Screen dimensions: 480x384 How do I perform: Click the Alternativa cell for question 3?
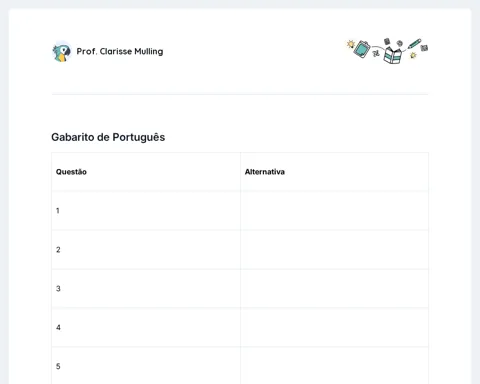[x=334, y=289]
